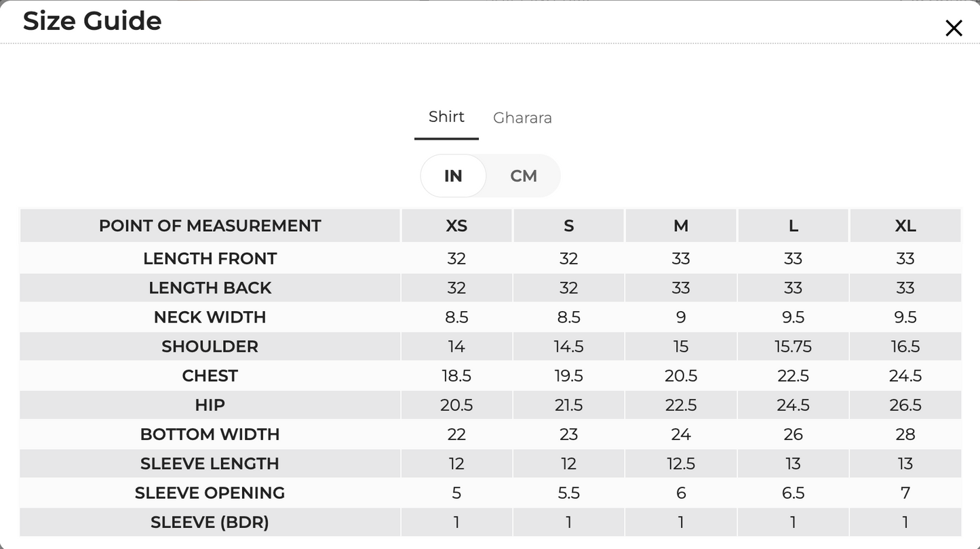This screenshot has width=980, height=549.
Task: Select the CHEST row label
Action: pyautogui.click(x=210, y=375)
